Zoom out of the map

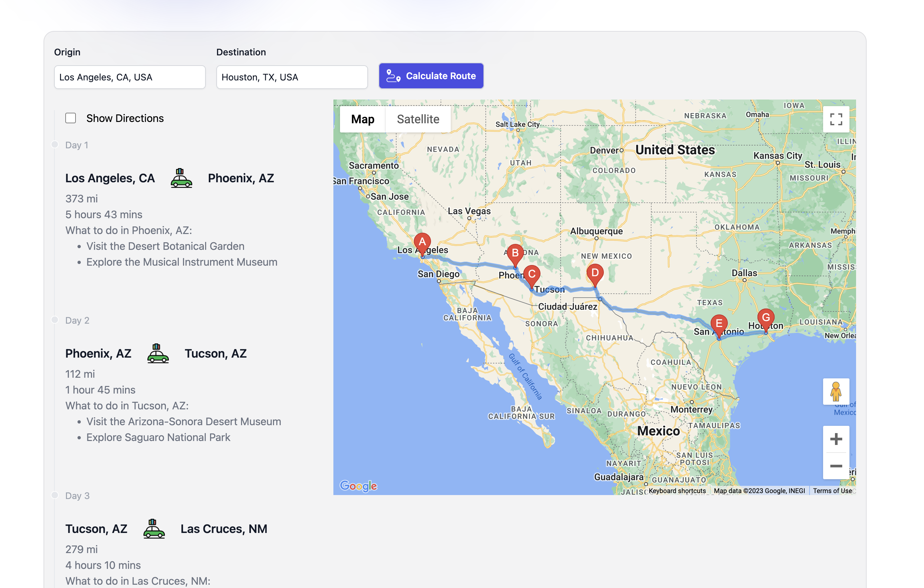click(836, 466)
